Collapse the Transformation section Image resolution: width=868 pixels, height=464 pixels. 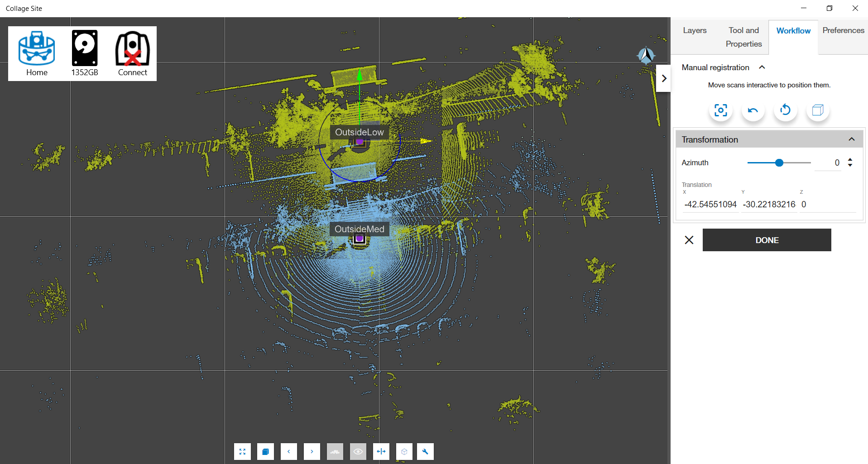click(x=851, y=139)
